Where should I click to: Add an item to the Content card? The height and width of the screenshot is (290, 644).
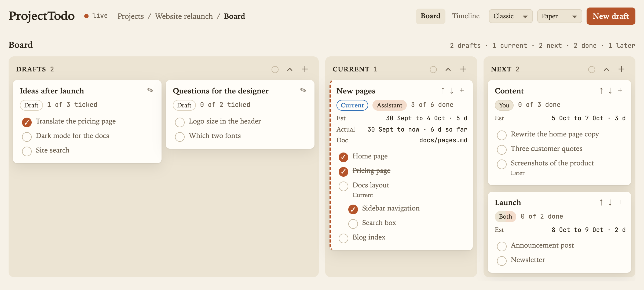click(620, 91)
